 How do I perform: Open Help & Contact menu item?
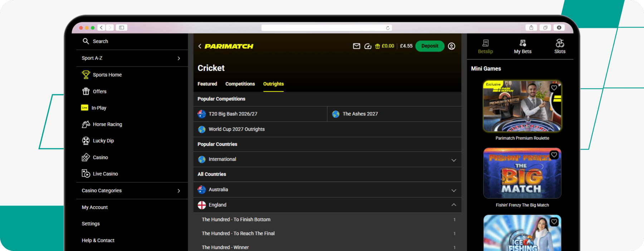point(98,240)
